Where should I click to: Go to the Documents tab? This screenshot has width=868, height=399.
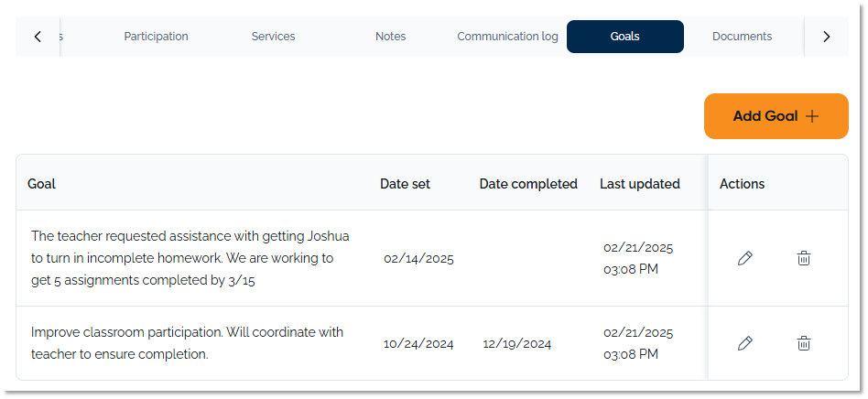[742, 37]
